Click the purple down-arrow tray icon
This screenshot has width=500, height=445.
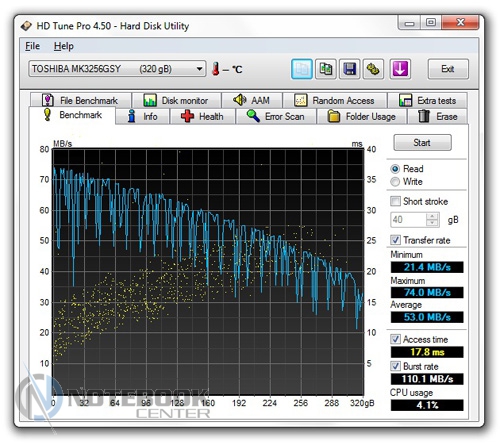tap(400, 69)
